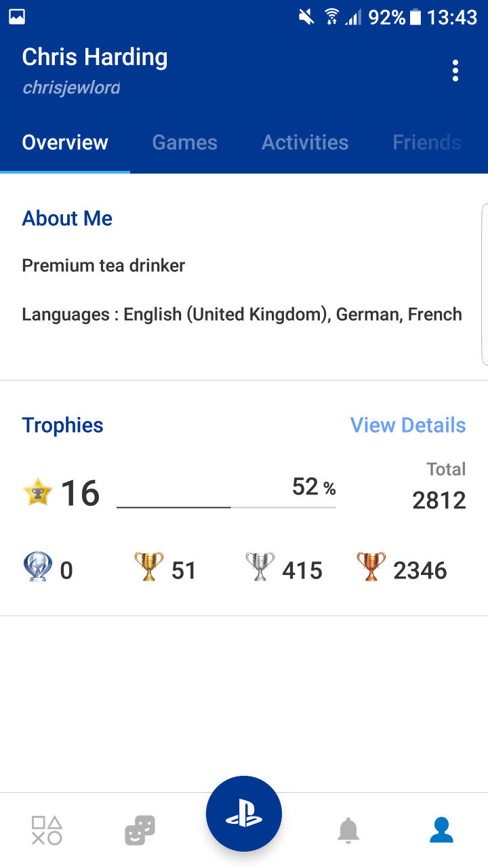488x868 pixels.
Task: Switch to the Activities tab
Action: pyautogui.click(x=305, y=142)
